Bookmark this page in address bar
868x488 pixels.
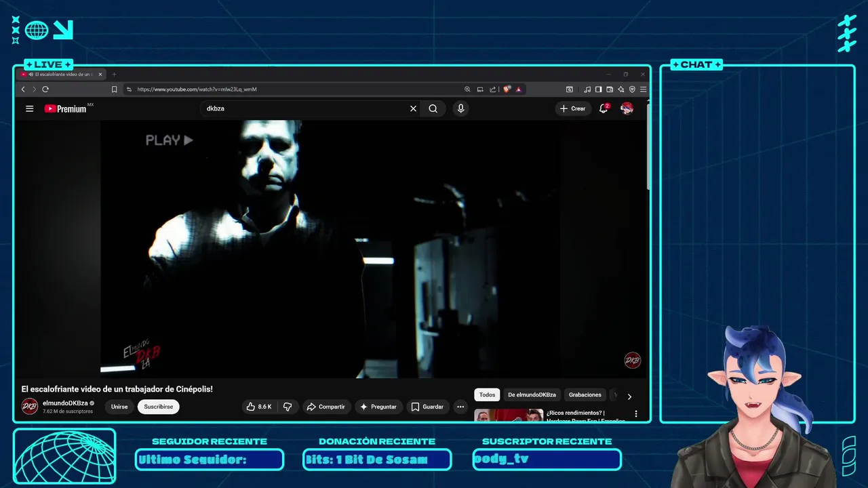coord(115,89)
